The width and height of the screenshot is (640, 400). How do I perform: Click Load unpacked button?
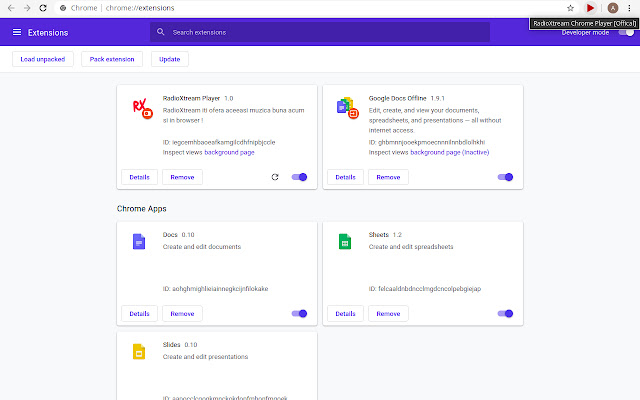tap(43, 59)
